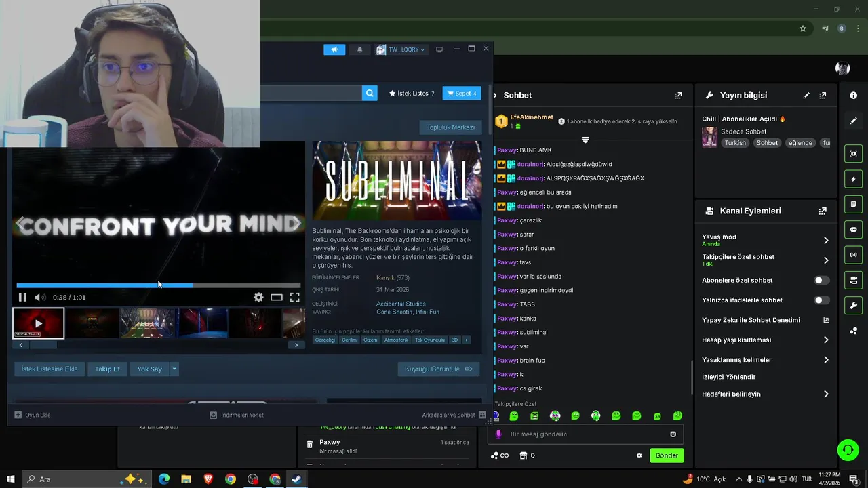Select the blue room screenshot thumbnail

pyautogui.click(x=203, y=323)
